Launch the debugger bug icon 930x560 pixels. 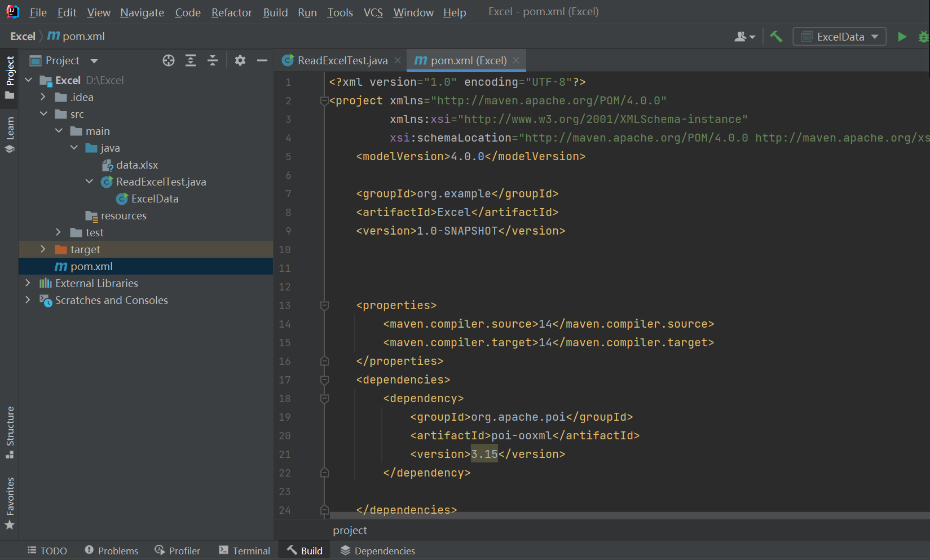pos(923,36)
